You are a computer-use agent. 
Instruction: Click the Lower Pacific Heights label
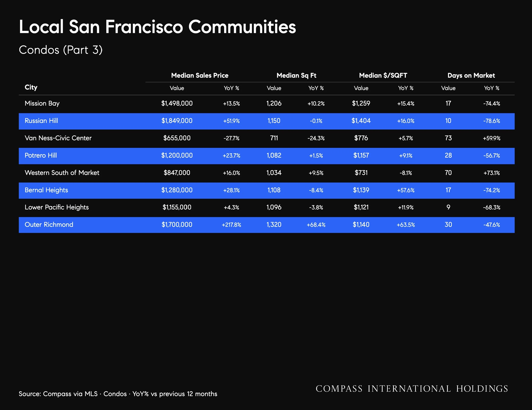[x=57, y=207]
